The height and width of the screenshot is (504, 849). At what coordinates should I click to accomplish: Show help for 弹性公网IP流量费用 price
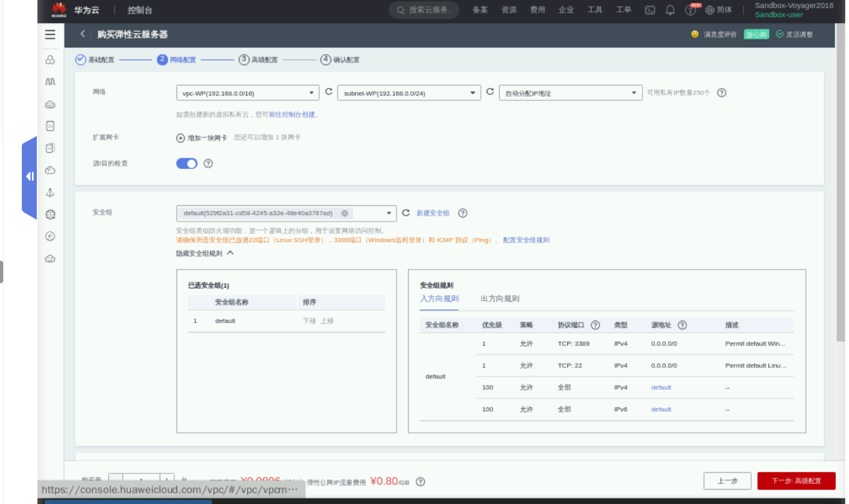pos(420,482)
